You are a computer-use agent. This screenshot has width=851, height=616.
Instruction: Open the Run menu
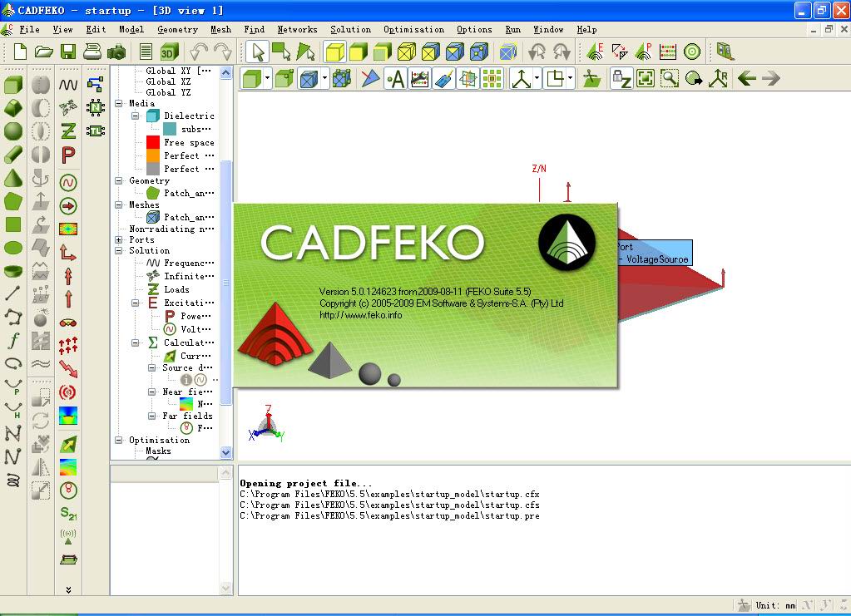tap(513, 29)
